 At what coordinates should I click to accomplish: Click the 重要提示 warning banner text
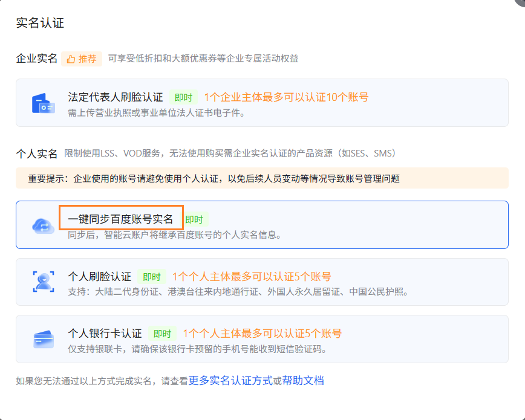(214, 178)
